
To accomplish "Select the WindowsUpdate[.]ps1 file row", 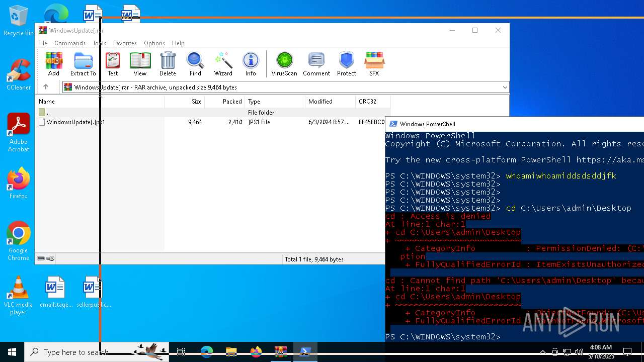I will point(212,122).
